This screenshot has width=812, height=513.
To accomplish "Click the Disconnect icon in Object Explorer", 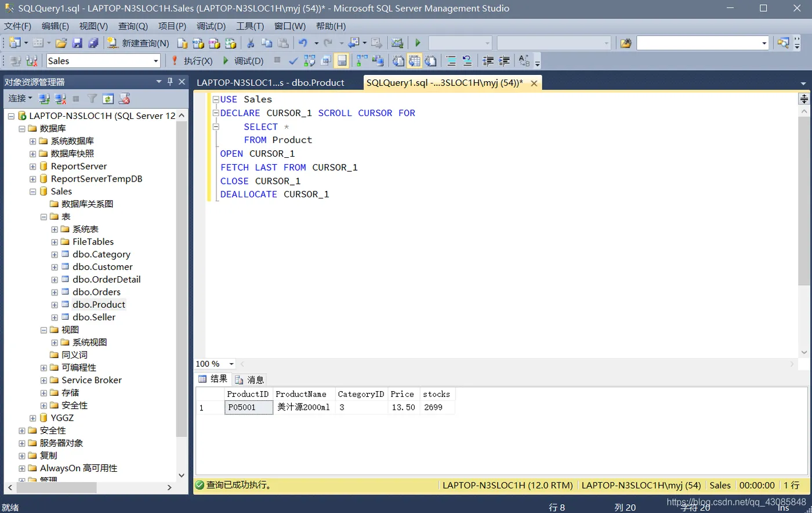I will [x=60, y=99].
